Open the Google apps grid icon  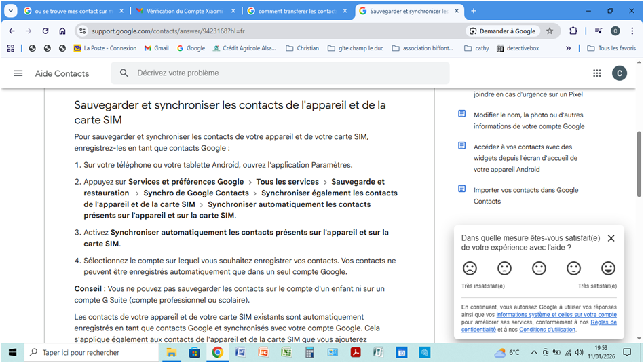[596, 73]
